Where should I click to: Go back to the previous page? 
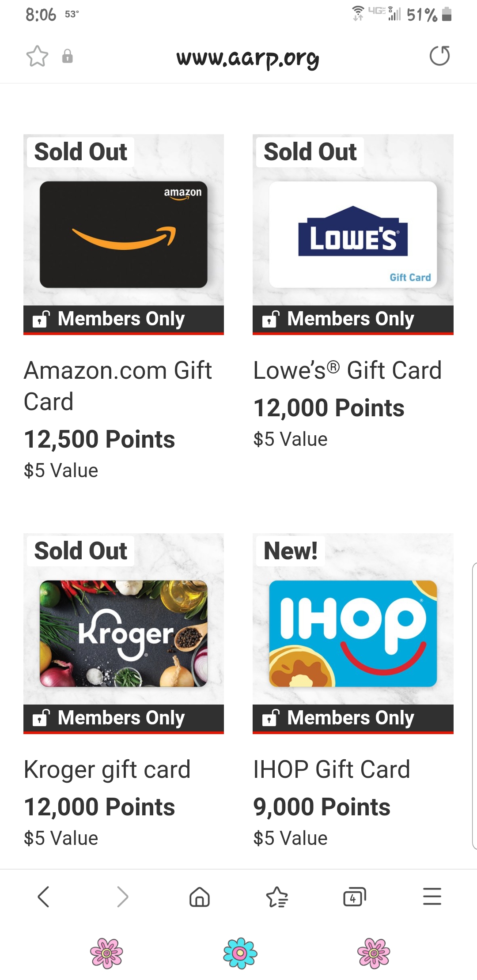[x=43, y=897]
